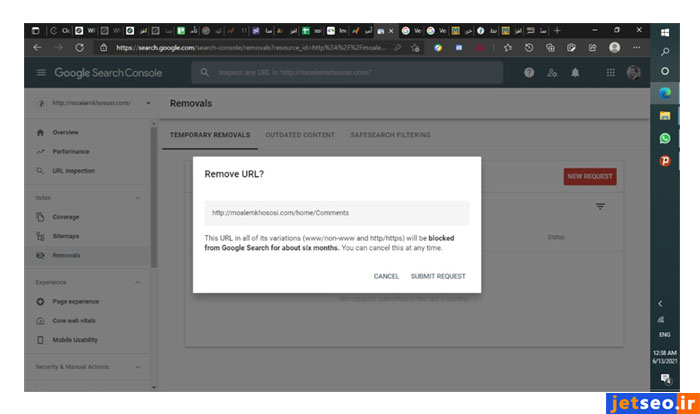The width and height of the screenshot is (700, 414).
Task: Collapse the Index section
Action: pyautogui.click(x=138, y=198)
